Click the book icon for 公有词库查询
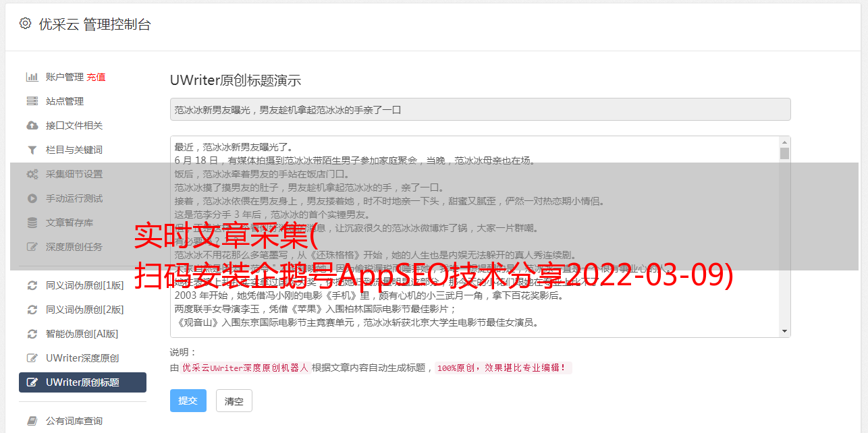This screenshot has width=868, height=433. click(32, 421)
